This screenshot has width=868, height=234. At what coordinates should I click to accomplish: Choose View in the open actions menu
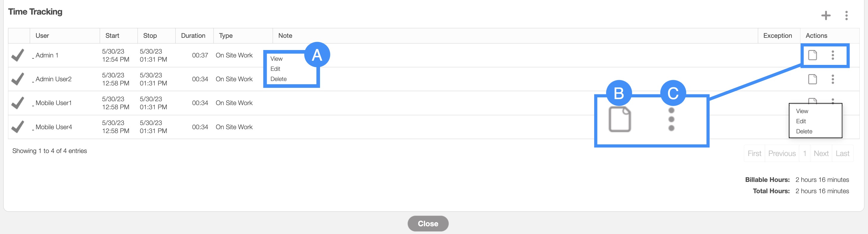[802, 111]
